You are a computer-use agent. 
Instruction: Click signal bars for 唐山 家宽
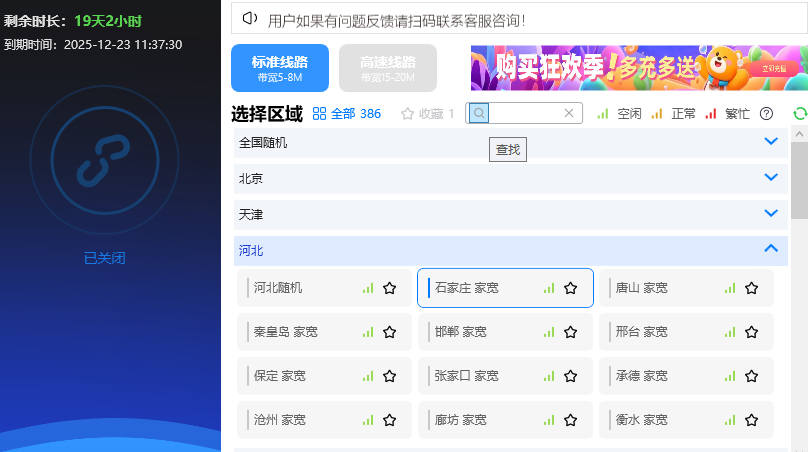click(730, 288)
